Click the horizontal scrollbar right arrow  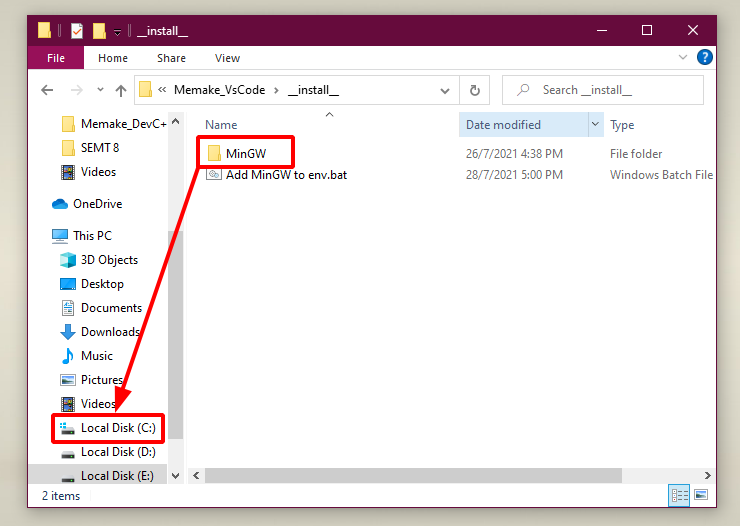[707, 475]
